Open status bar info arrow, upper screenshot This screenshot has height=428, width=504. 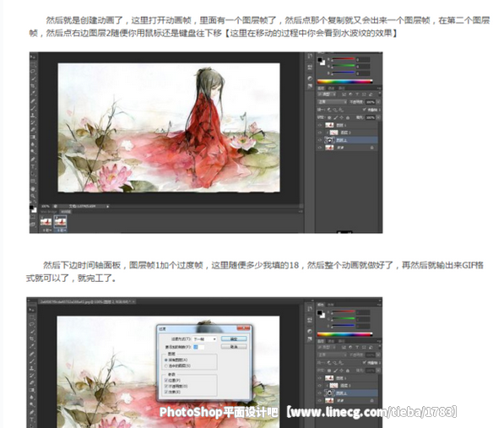pos(107,206)
